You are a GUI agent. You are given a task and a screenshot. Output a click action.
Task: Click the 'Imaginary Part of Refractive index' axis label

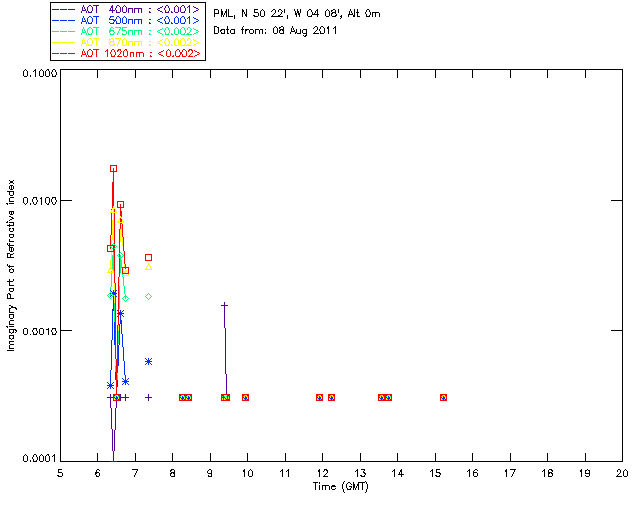click(11, 265)
